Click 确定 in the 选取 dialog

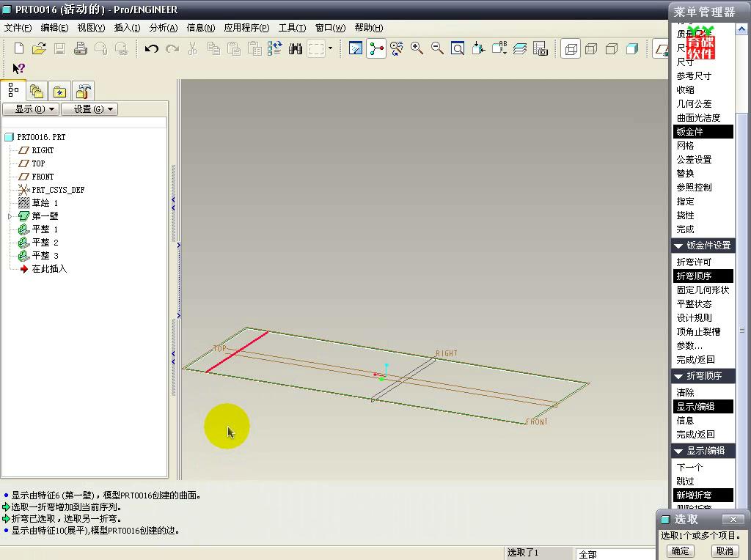[x=680, y=551]
